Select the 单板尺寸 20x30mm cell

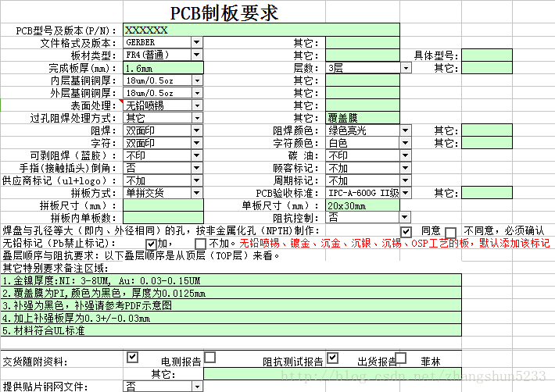[363, 205]
